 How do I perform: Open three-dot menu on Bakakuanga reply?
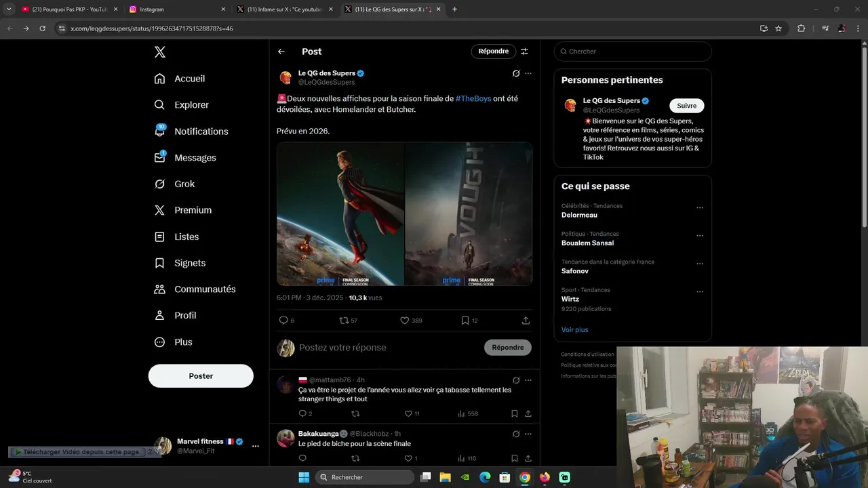pyautogui.click(x=528, y=434)
